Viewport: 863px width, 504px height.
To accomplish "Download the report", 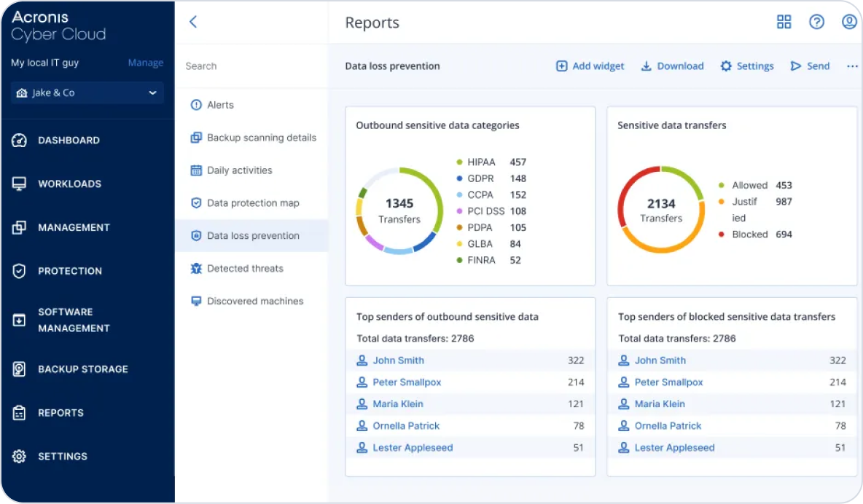I will click(x=672, y=66).
